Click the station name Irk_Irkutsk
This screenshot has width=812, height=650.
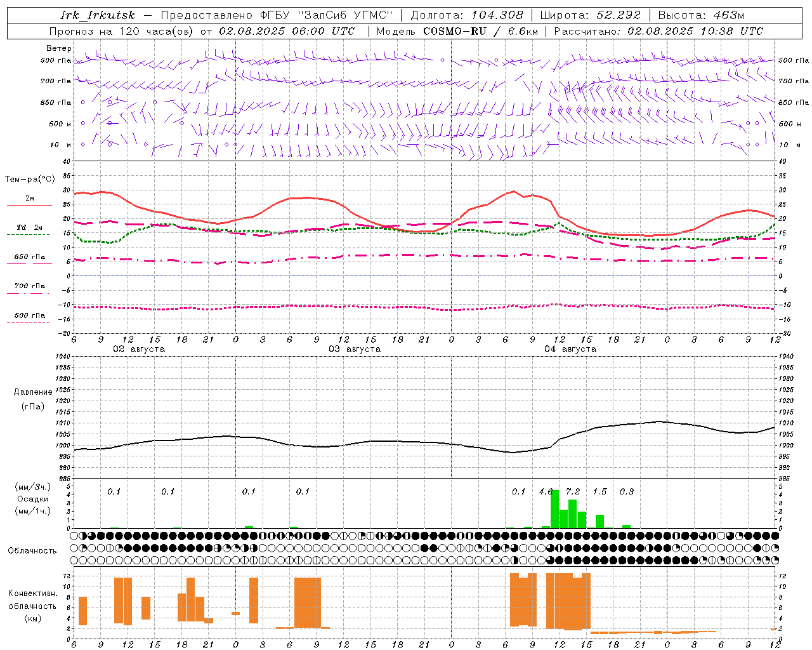[98, 15]
